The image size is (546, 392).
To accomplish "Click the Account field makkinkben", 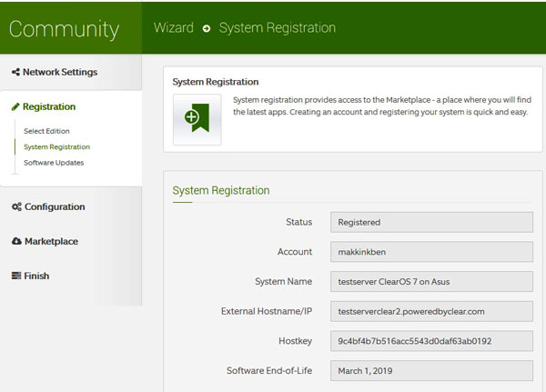I will pyautogui.click(x=431, y=252).
